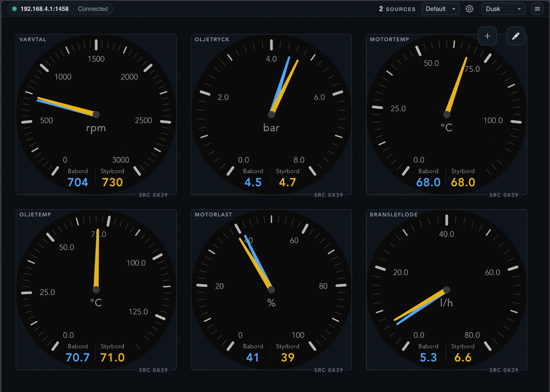Select the MOTORTEMP gauge title

point(390,39)
